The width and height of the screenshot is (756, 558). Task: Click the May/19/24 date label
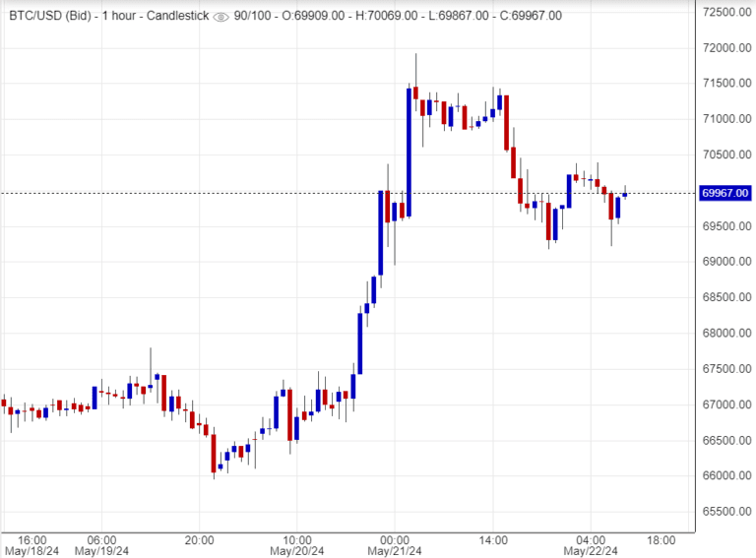(x=101, y=551)
